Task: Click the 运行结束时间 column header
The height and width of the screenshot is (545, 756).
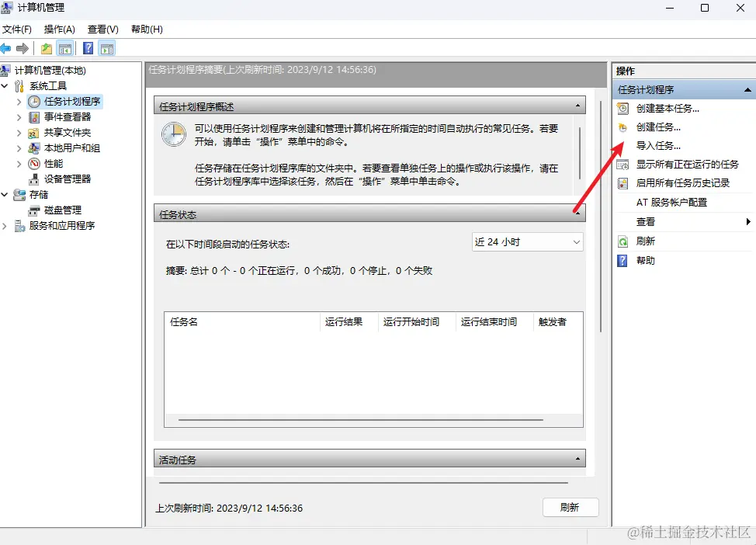Action: click(494, 321)
